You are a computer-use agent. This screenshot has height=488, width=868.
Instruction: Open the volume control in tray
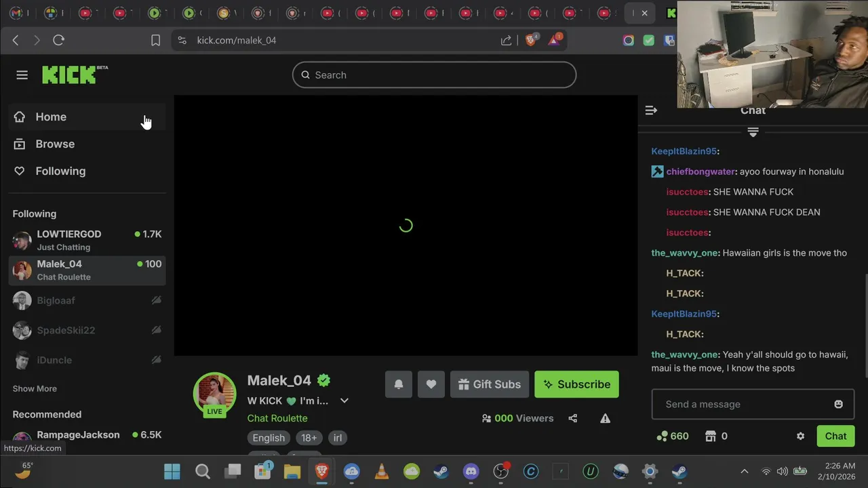click(783, 471)
